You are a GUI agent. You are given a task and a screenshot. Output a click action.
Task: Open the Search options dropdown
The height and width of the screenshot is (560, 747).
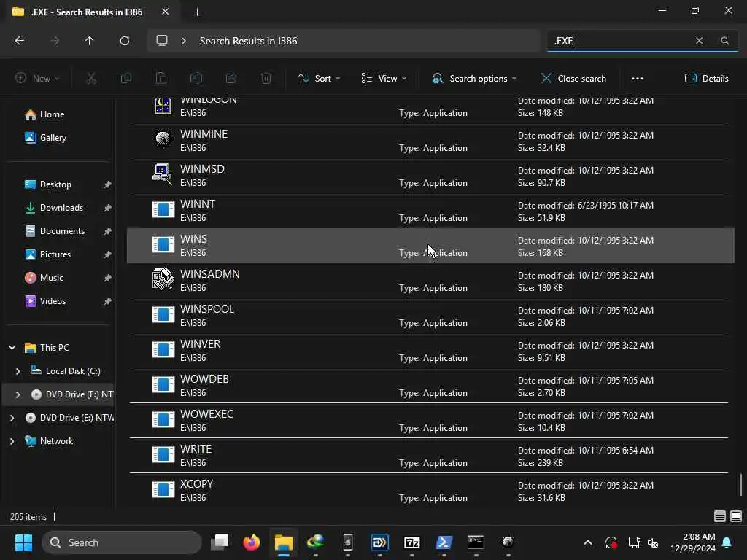click(474, 79)
